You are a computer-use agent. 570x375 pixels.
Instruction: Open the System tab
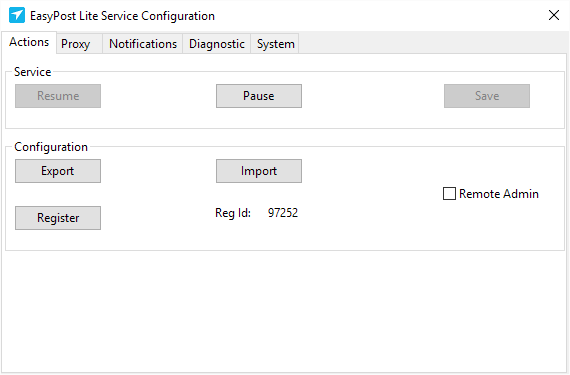point(276,44)
